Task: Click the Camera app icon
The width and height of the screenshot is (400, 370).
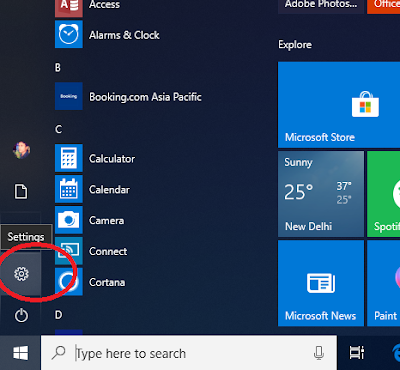Action: point(69,220)
